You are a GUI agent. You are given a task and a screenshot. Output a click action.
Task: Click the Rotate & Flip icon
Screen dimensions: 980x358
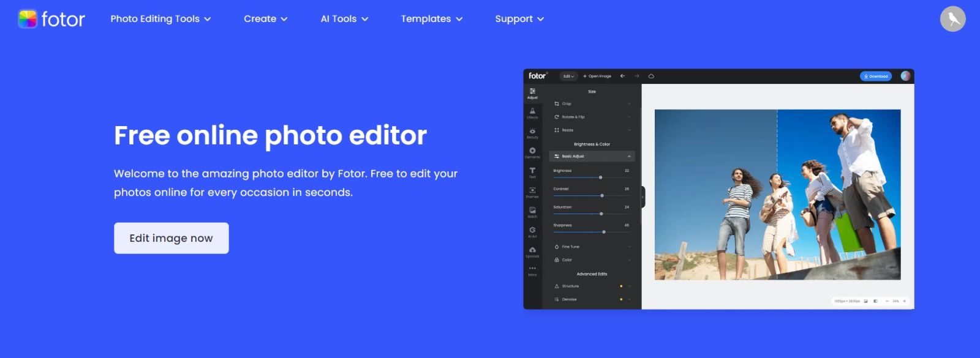click(557, 117)
